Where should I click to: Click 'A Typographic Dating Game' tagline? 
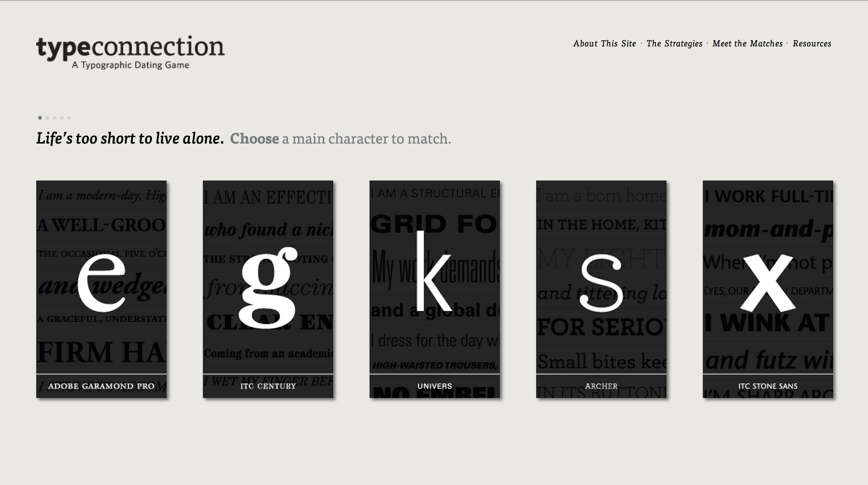(x=130, y=65)
